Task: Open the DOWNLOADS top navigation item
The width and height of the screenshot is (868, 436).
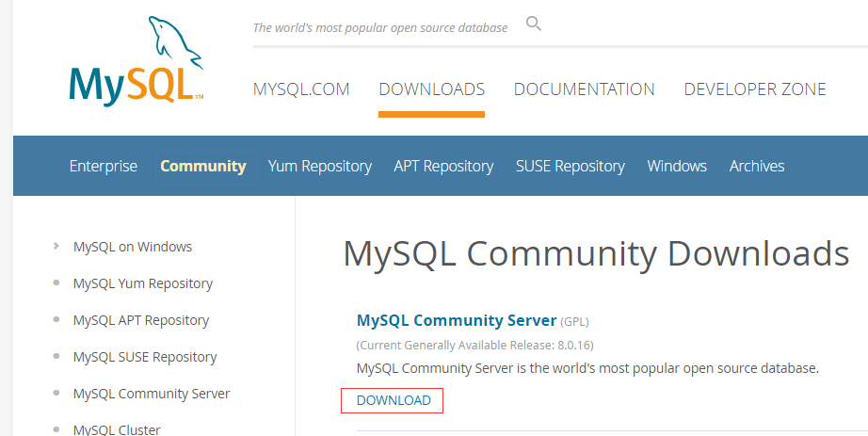Action: [x=432, y=89]
